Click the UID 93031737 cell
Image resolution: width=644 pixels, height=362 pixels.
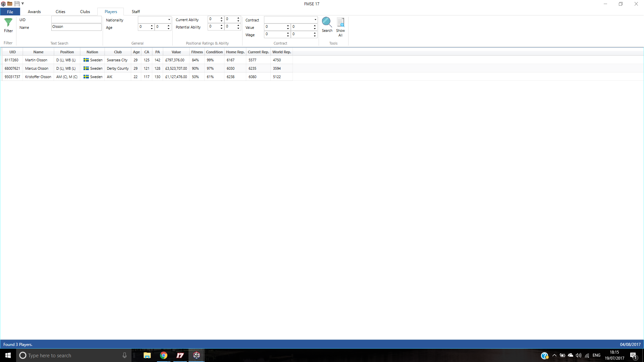click(x=12, y=77)
